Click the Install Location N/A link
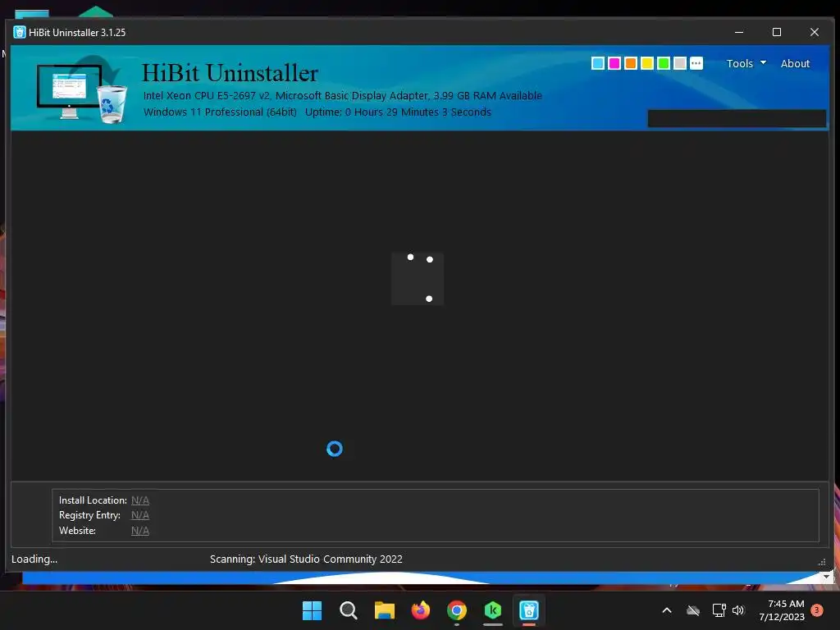The height and width of the screenshot is (630, 840). pos(139,500)
